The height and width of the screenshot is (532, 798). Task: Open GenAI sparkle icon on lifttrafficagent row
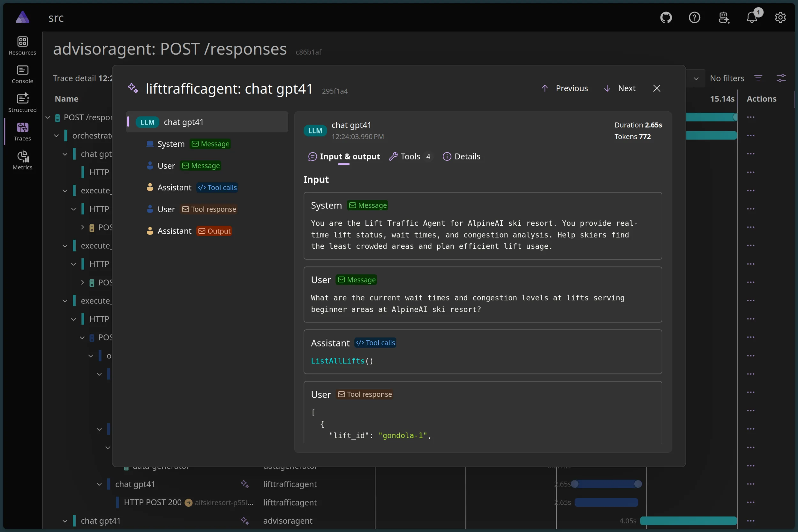[x=245, y=484]
